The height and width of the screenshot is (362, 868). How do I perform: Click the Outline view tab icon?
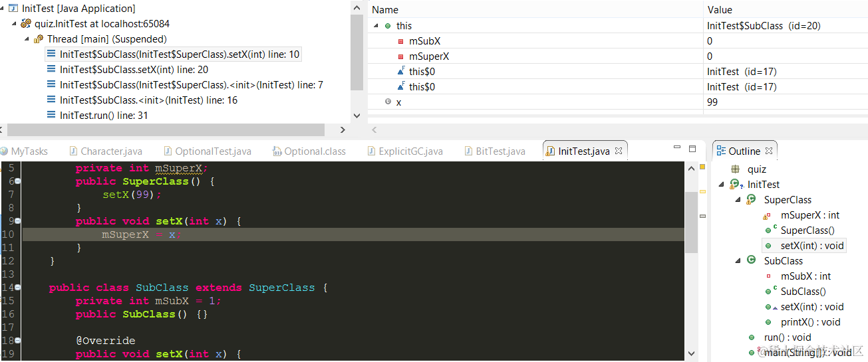pyautogui.click(x=721, y=151)
